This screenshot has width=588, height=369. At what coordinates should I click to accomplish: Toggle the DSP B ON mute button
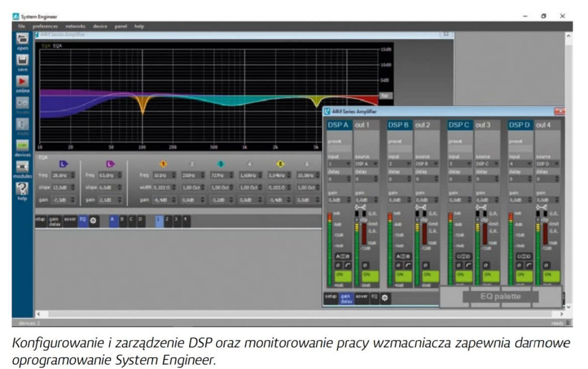(403, 277)
